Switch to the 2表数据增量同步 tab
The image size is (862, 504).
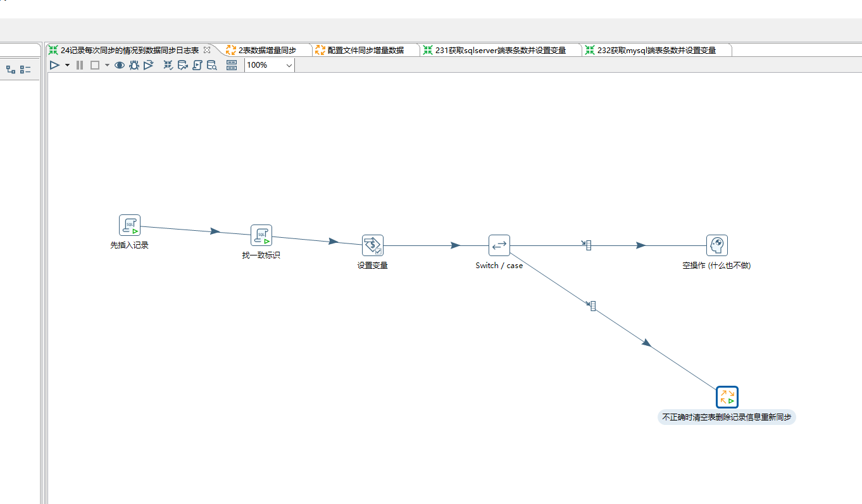pos(267,50)
